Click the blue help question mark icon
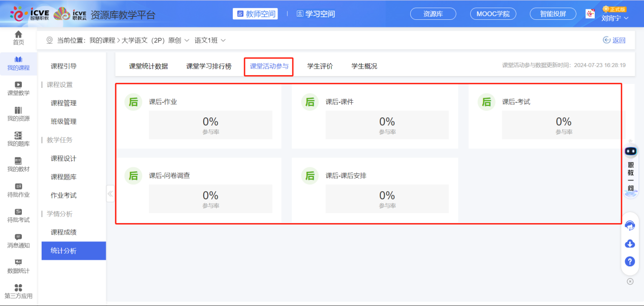The image size is (644, 306). tap(630, 261)
